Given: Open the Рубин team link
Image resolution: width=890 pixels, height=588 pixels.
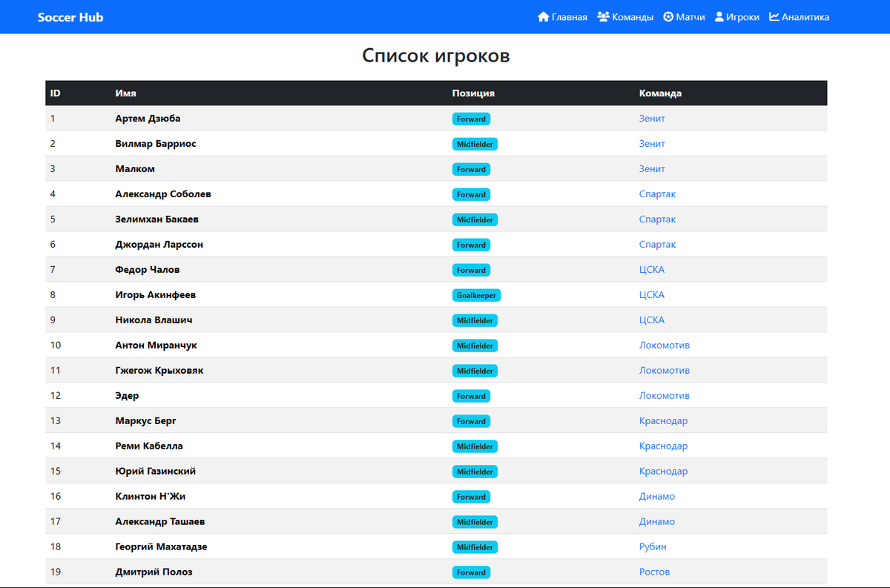Looking at the screenshot, I should (x=653, y=547).
